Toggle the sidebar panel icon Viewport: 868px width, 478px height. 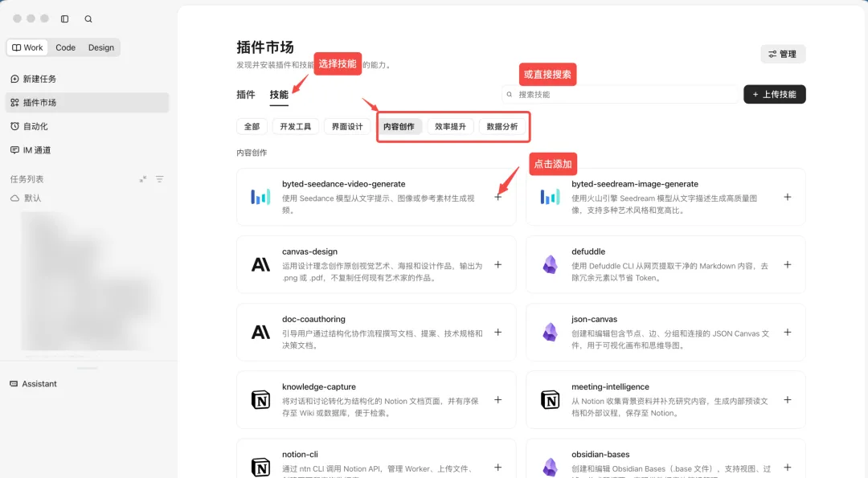tap(65, 18)
